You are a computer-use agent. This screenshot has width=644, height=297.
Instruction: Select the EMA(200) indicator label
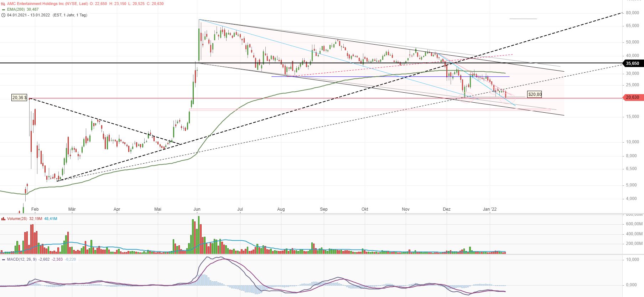coord(16,9)
